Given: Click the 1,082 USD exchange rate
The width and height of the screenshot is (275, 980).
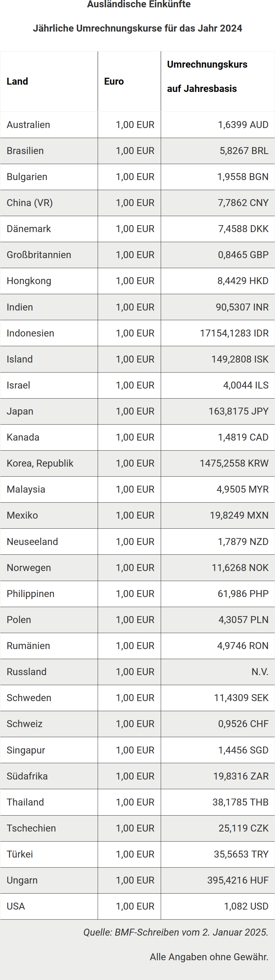Looking at the screenshot, I should click(x=246, y=906).
